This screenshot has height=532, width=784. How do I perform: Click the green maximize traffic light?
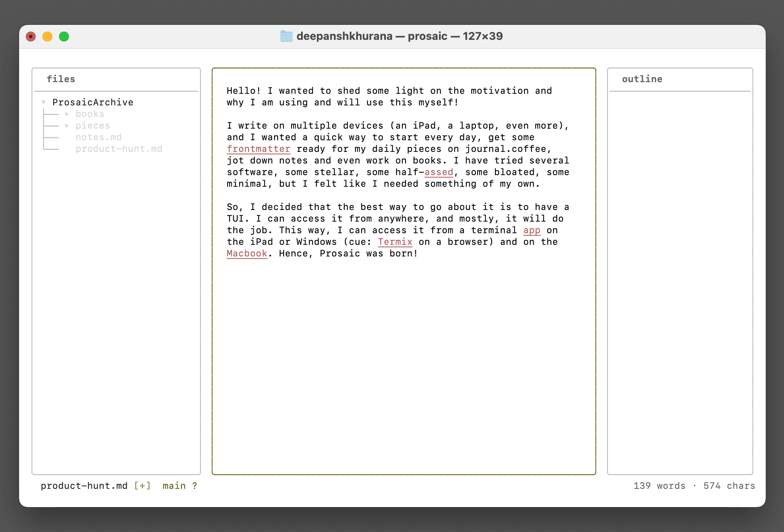64,37
